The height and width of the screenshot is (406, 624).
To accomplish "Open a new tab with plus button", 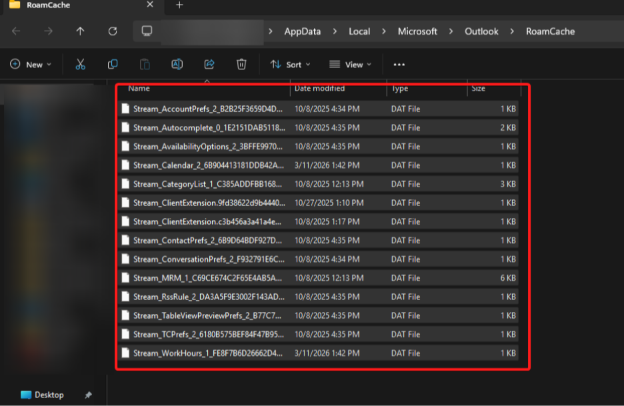I will pos(179,5).
